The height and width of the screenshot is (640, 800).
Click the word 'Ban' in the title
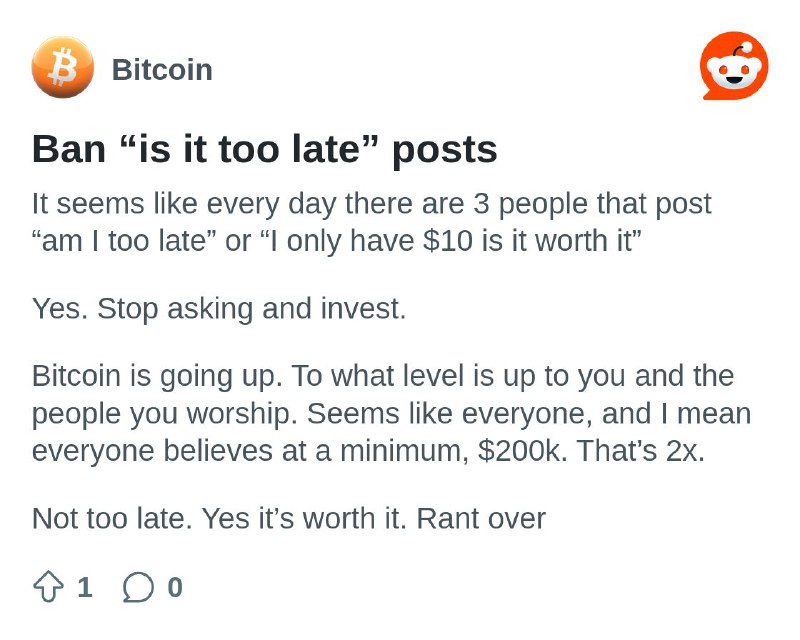(x=69, y=149)
